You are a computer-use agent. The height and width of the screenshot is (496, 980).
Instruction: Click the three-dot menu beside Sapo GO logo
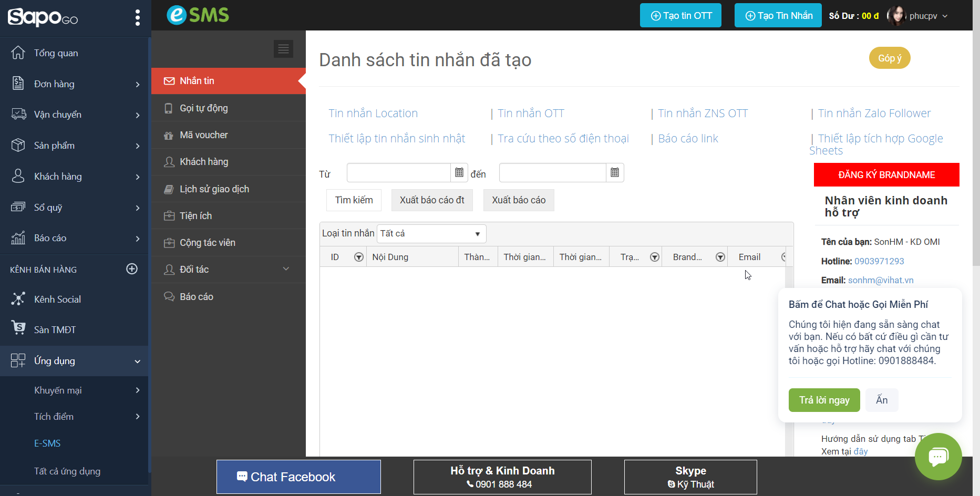coord(137,17)
